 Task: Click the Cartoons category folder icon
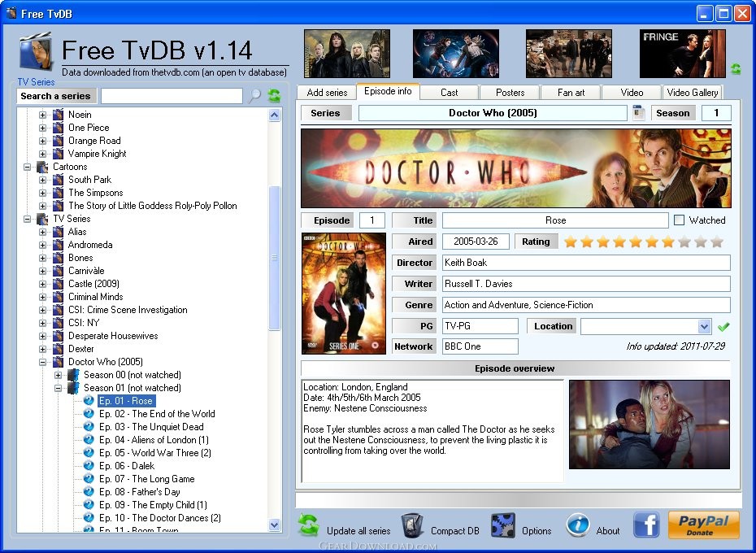click(x=42, y=167)
